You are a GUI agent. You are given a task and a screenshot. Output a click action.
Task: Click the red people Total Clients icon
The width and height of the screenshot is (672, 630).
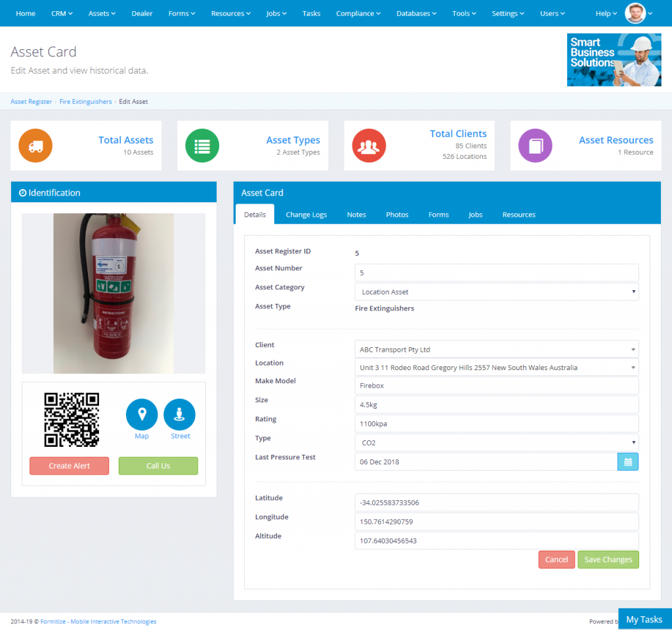tap(368, 146)
